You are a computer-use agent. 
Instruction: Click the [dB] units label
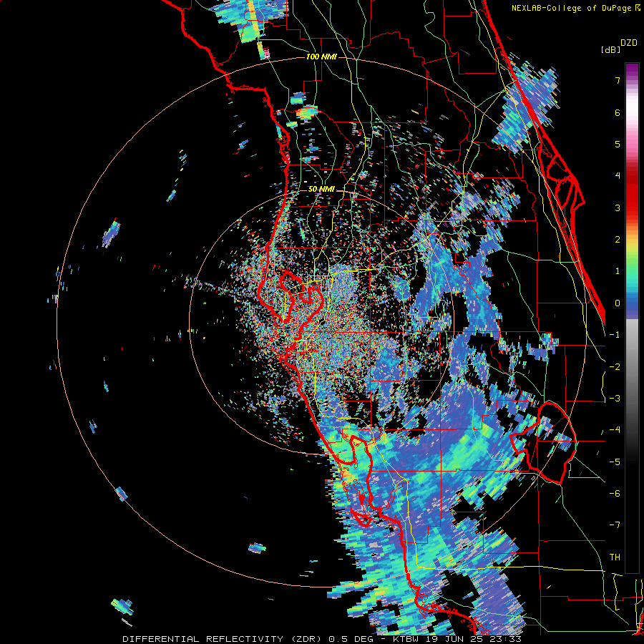point(611,49)
